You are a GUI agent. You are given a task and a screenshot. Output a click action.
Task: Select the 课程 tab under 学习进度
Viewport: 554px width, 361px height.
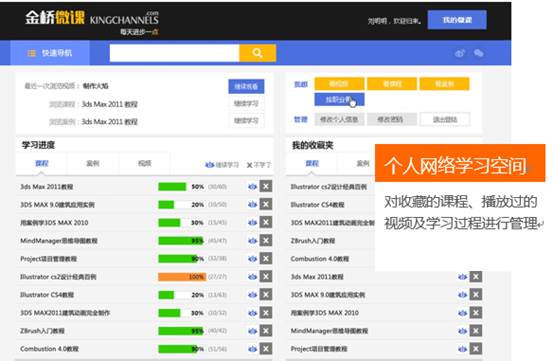(x=42, y=163)
